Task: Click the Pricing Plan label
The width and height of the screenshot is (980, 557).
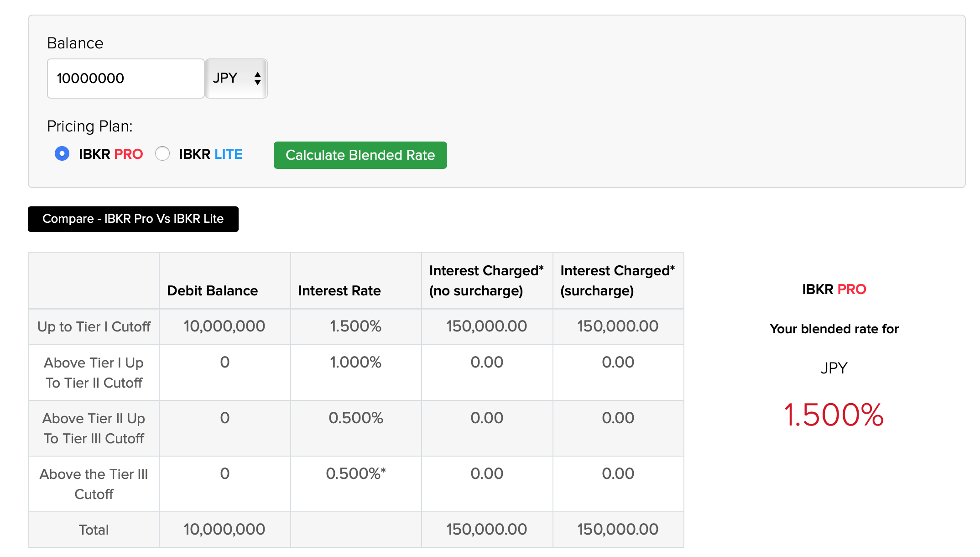Action: (90, 126)
